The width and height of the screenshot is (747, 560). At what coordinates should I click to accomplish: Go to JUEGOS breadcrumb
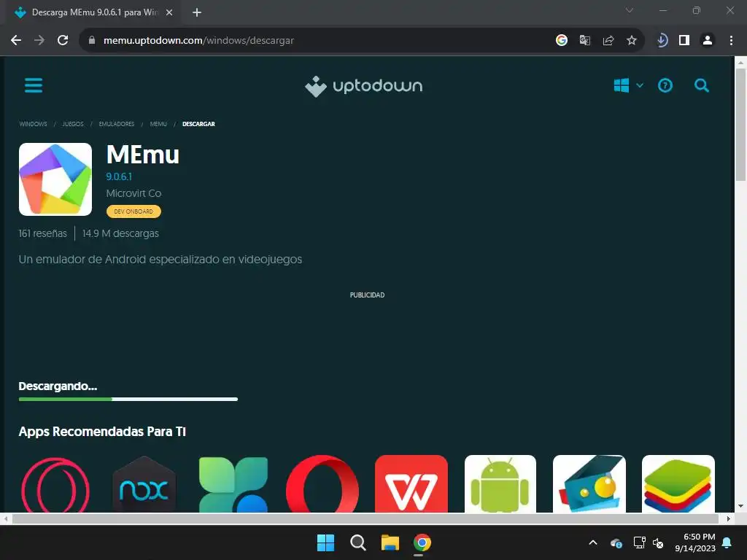pyautogui.click(x=73, y=124)
